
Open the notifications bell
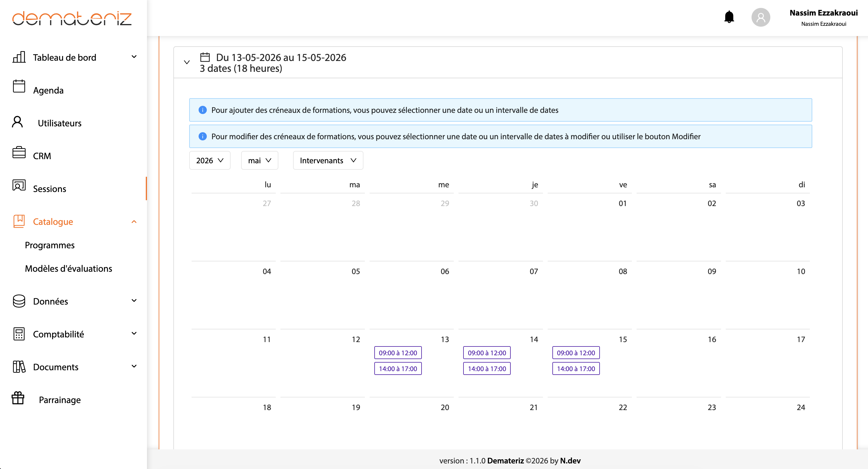pos(729,17)
